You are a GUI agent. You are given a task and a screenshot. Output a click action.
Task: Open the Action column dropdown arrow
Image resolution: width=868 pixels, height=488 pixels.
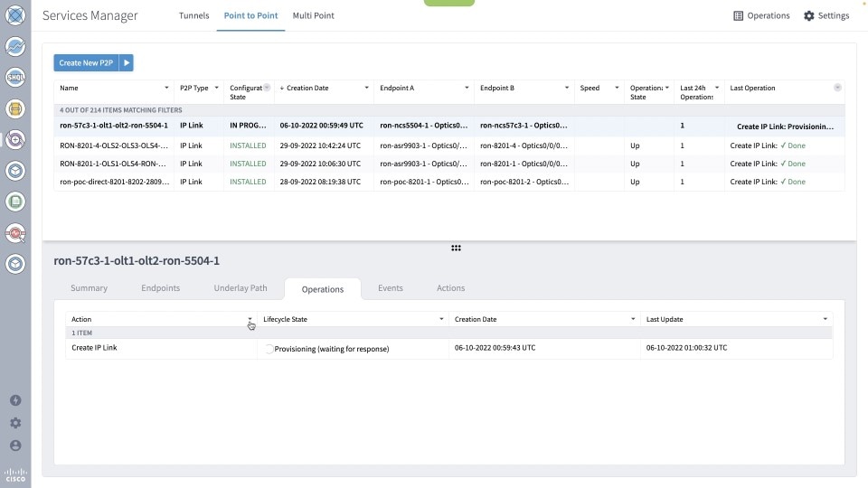[250, 319]
